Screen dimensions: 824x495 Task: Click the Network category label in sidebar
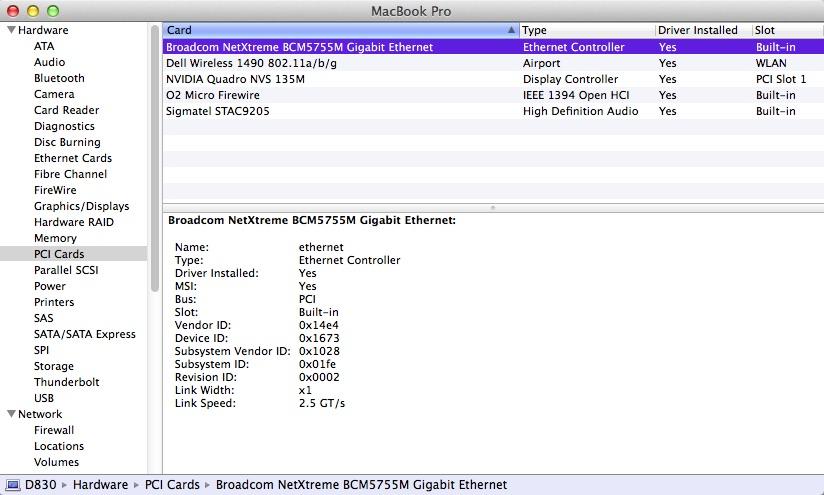pyautogui.click(x=40, y=414)
